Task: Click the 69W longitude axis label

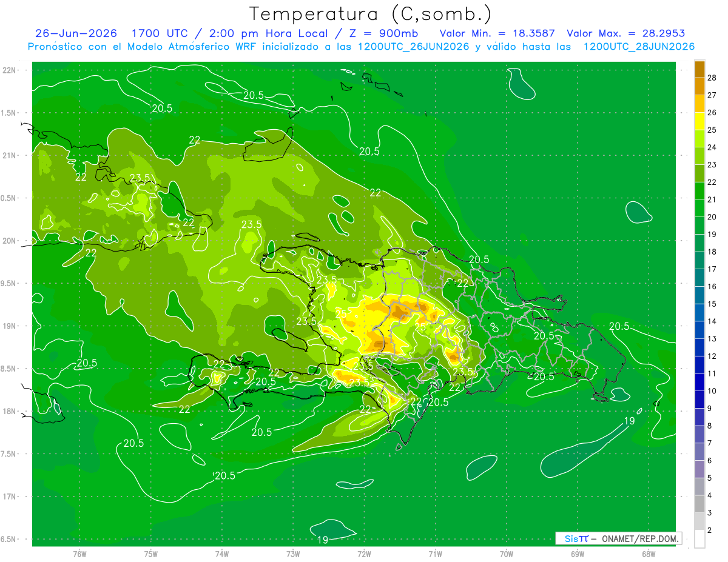Action: [577, 554]
